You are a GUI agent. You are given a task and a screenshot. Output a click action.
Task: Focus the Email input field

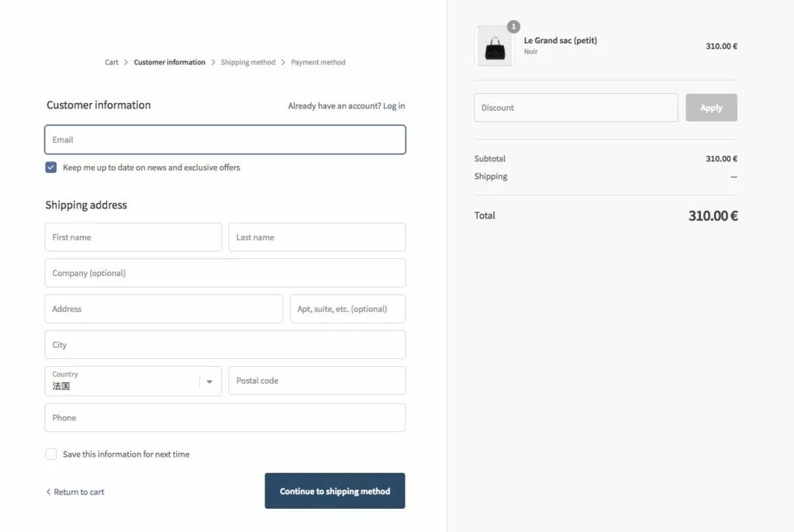(x=225, y=140)
